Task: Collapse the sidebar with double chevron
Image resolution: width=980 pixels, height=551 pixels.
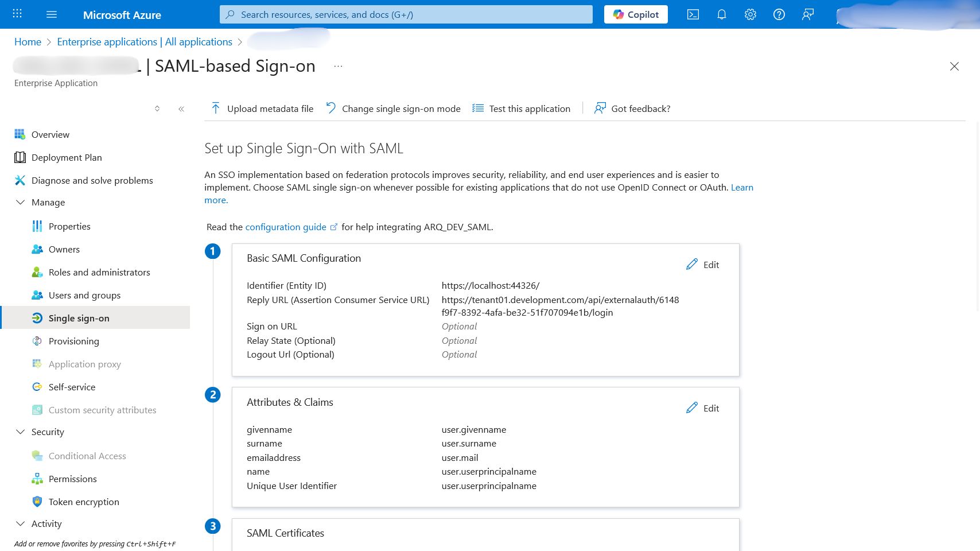Action: tap(181, 108)
